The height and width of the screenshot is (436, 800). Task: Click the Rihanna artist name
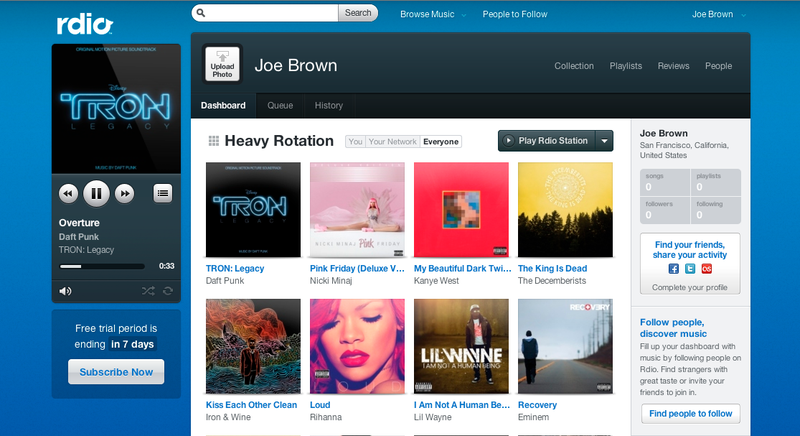pos(326,417)
